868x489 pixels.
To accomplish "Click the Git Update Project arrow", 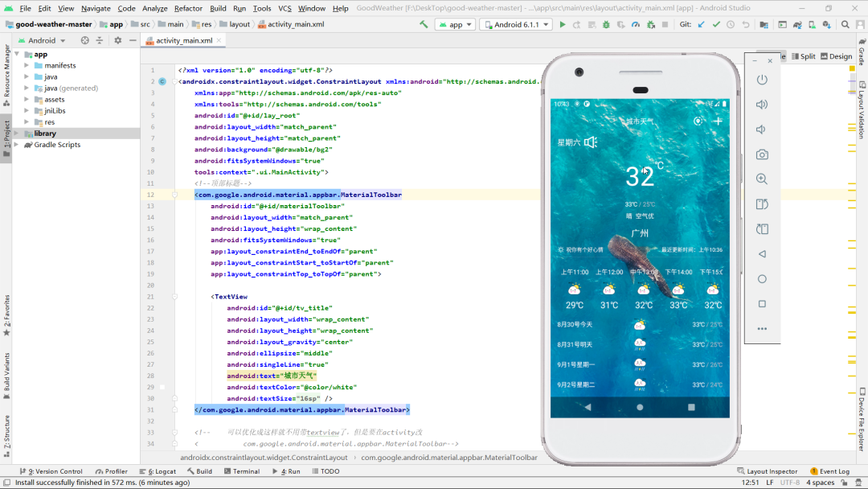I will tap(702, 24).
